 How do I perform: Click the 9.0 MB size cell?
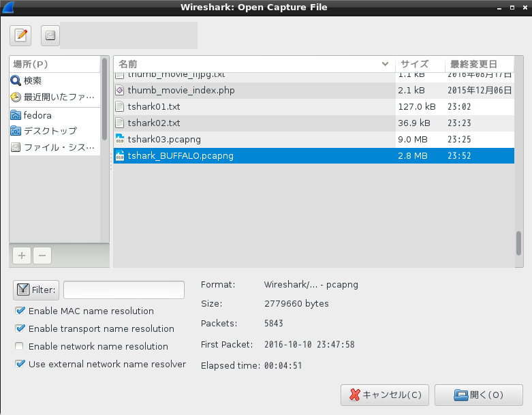pos(413,140)
